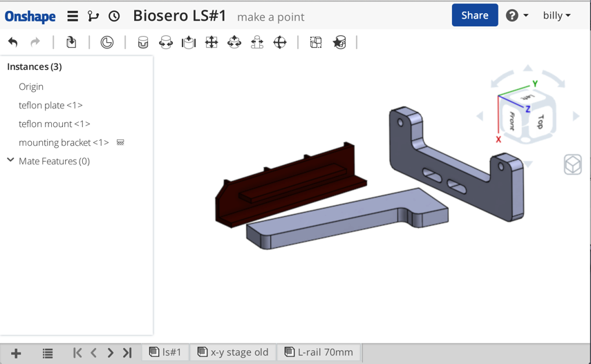Rotate view with cube's left arrow
Screen dimensions: 591x364
point(480,117)
